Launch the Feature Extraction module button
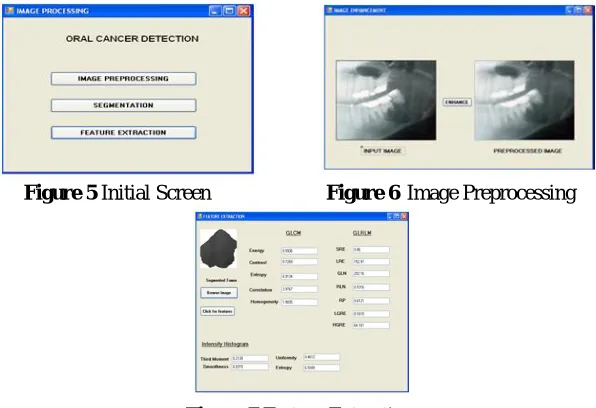 pyautogui.click(x=124, y=133)
